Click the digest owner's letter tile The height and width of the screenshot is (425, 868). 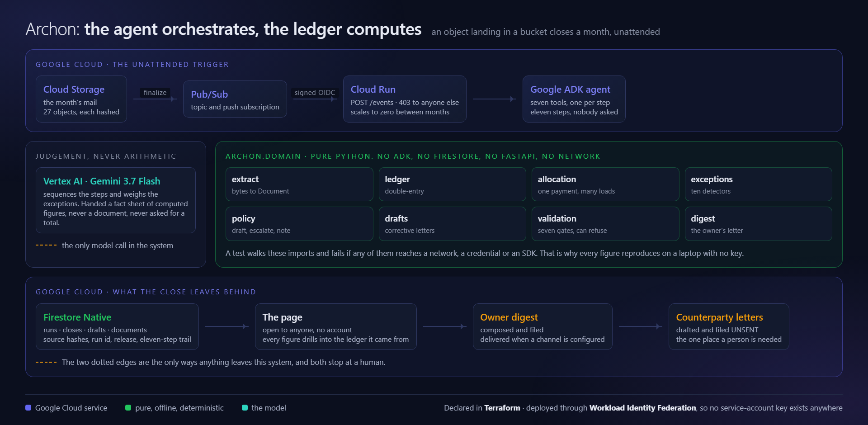tap(759, 224)
